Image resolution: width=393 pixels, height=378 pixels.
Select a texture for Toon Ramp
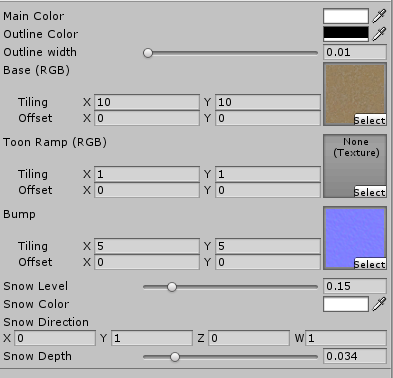[370, 192]
